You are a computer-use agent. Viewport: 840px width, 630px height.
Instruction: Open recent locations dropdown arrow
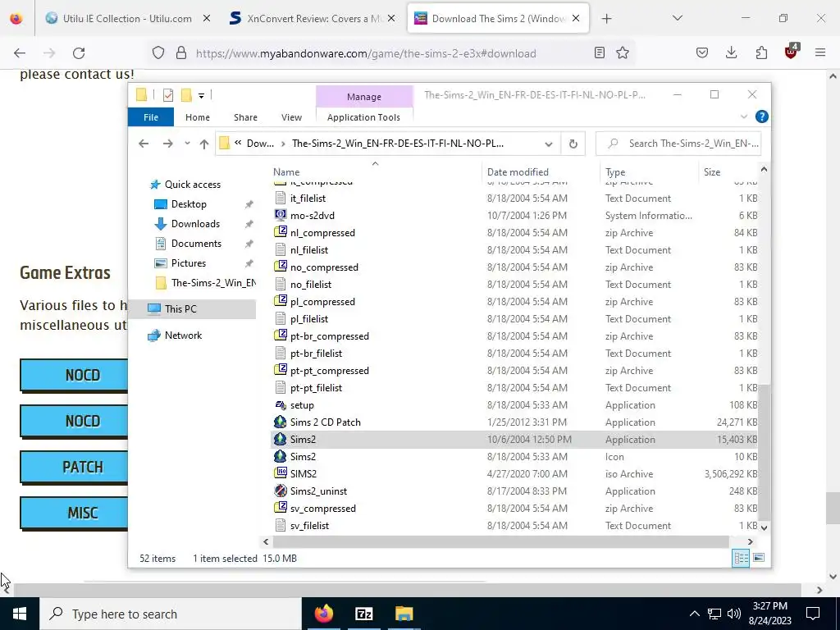pyautogui.click(x=187, y=144)
